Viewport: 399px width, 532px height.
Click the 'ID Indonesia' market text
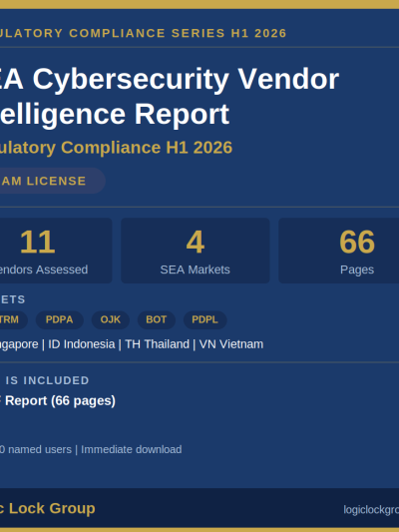[82, 344]
